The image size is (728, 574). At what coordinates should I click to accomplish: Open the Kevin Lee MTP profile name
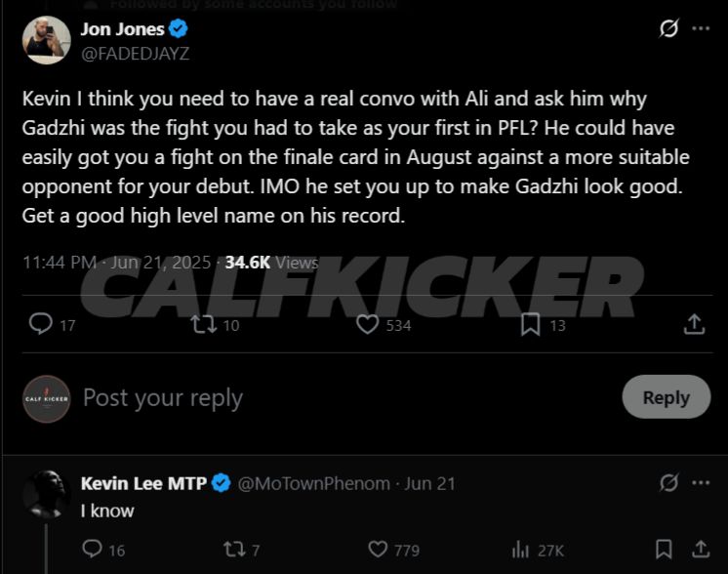143,483
